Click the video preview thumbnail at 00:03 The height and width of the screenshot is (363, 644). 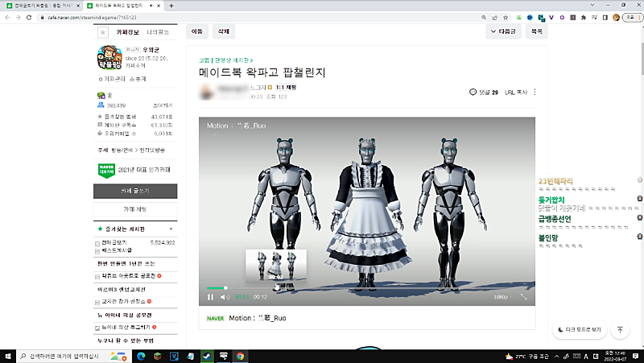pos(276,266)
